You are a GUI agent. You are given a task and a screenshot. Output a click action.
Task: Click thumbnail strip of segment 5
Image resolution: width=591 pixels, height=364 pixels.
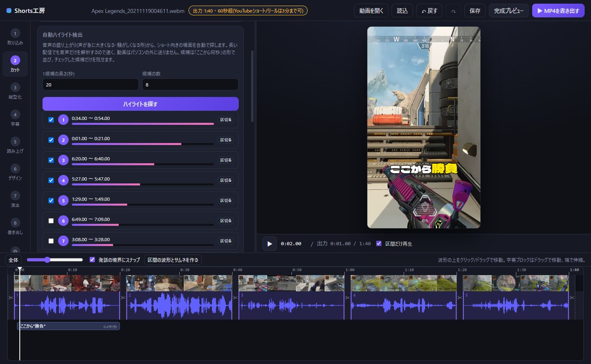click(x=516, y=283)
